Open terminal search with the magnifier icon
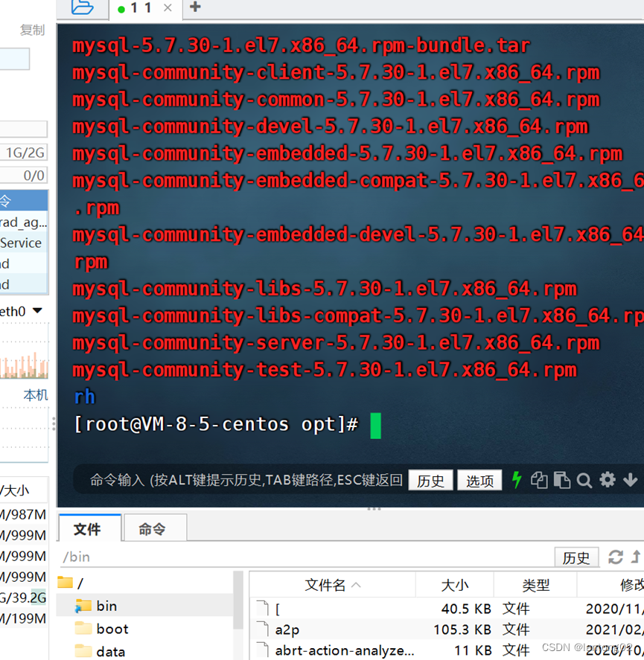This screenshot has width=644, height=660. click(x=584, y=480)
